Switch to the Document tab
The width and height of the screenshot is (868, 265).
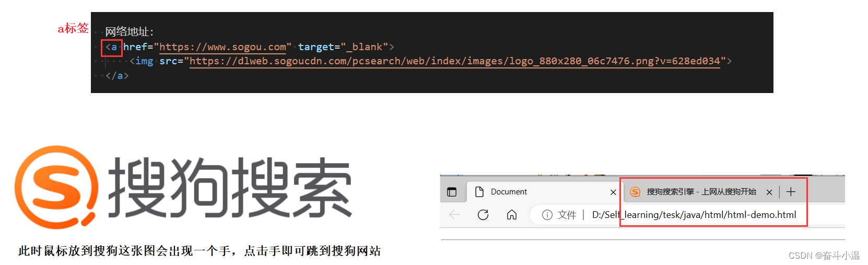543,192
